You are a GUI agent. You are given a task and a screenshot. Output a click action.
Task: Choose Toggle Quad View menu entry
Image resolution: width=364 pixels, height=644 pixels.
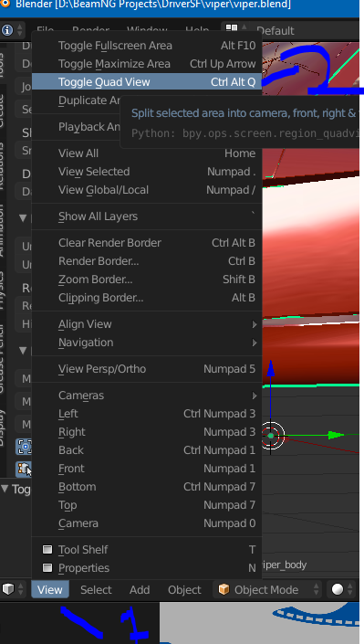pos(147,81)
